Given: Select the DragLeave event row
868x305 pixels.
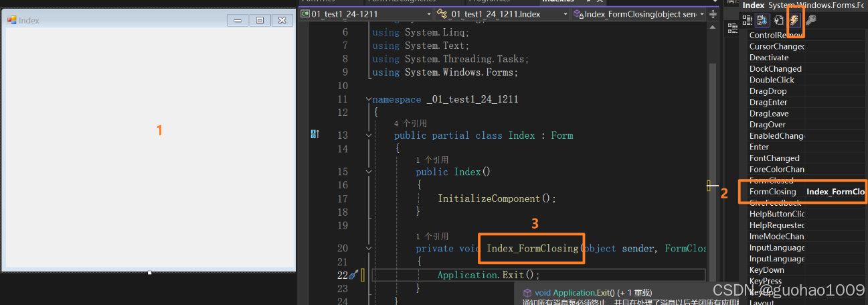Looking at the screenshot, I should [x=806, y=113].
